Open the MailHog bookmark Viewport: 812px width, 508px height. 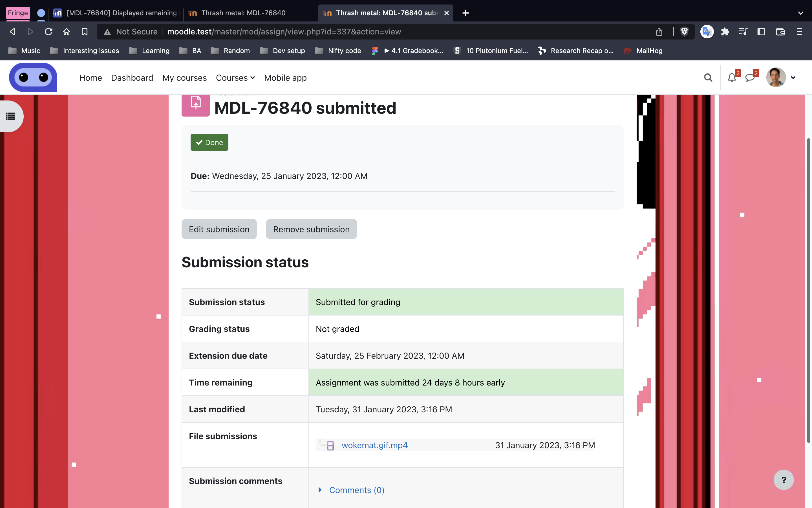point(643,51)
